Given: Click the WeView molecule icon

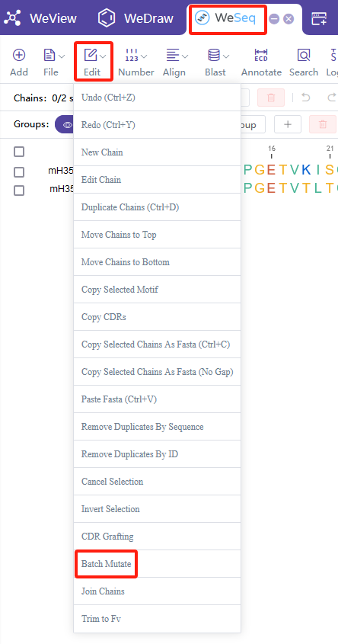Looking at the screenshot, I should coord(12,18).
